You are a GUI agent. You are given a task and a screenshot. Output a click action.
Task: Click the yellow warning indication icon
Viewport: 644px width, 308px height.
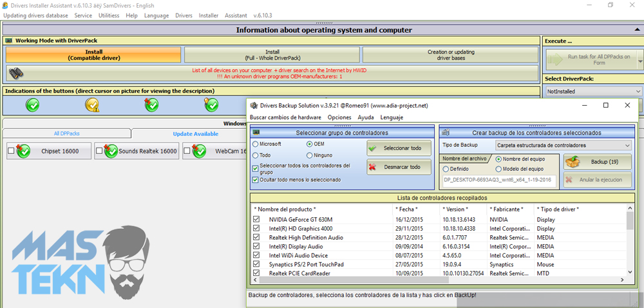[x=92, y=106]
